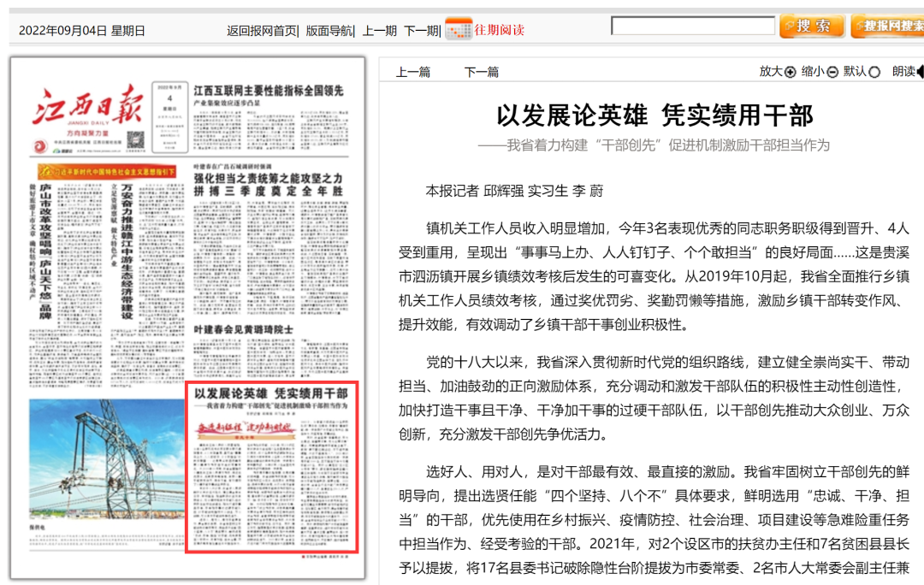
Task: Click the subtitle 我省着力构建“干部创先”促进机制
Action: click(x=654, y=145)
